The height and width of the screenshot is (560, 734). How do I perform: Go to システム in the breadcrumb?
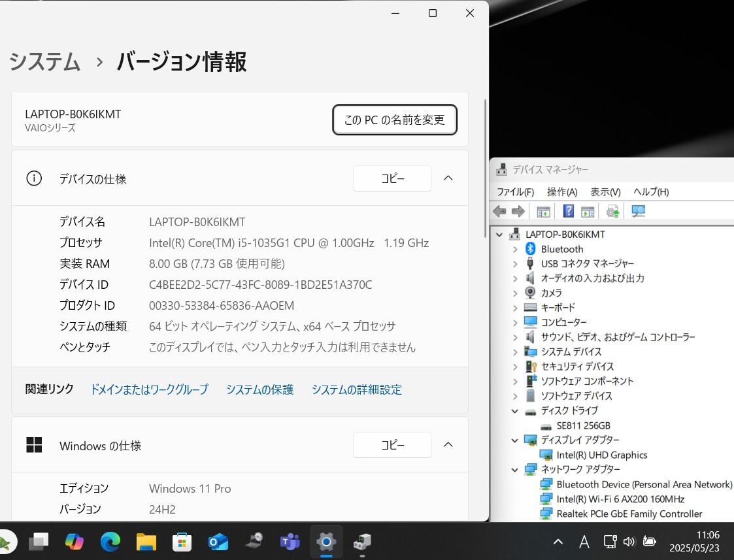45,62
